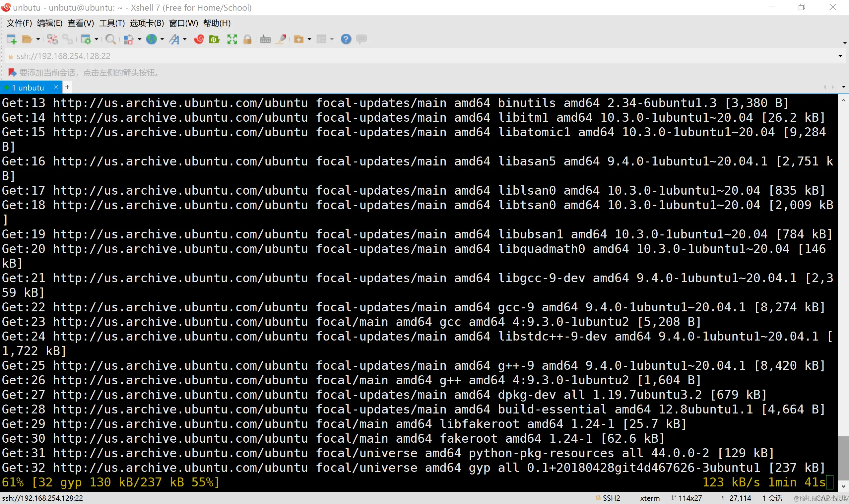Select the '1 unbutu' session tab
The image size is (849, 504).
click(28, 88)
